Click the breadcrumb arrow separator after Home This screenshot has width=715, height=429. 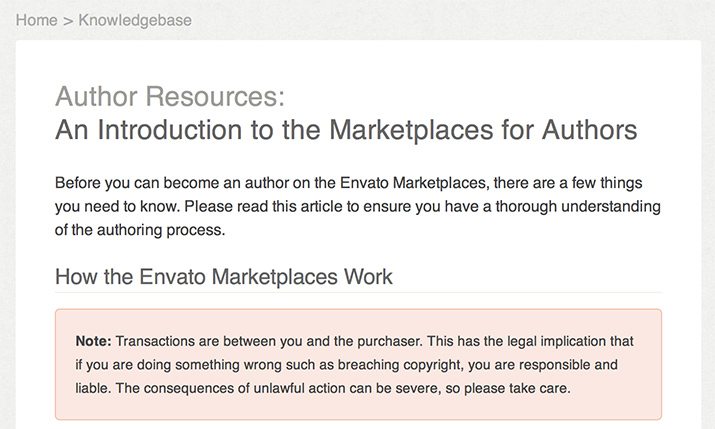[x=68, y=21]
